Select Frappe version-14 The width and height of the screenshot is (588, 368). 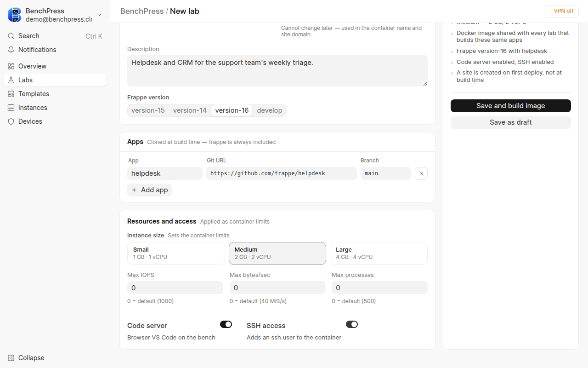point(190,110)
